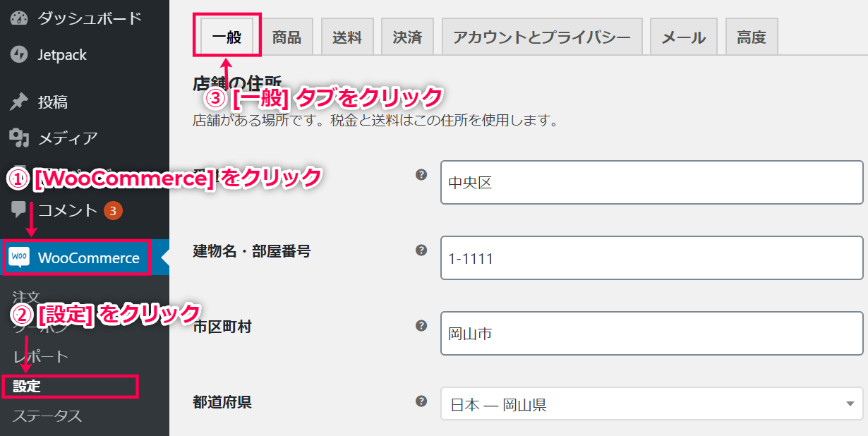Screen dimensions: 868x436
Task: Open the 決済 tab
Action: (407, 37)
